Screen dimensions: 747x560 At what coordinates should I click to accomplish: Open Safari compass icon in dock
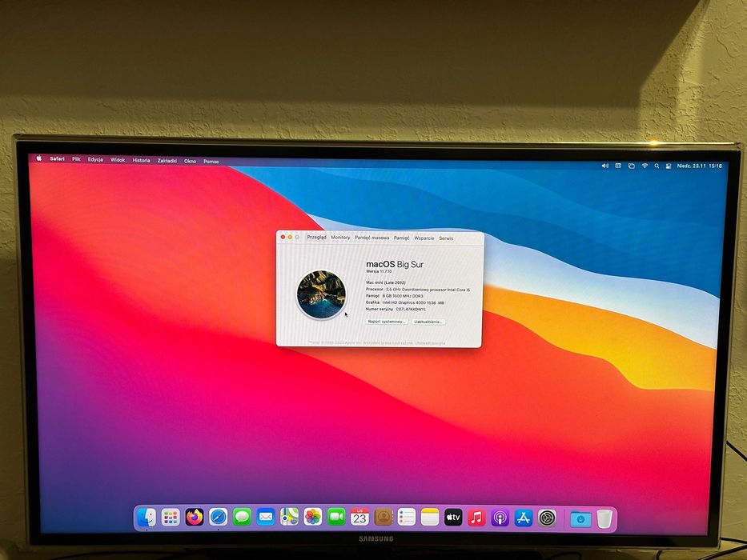click(219, 517)
